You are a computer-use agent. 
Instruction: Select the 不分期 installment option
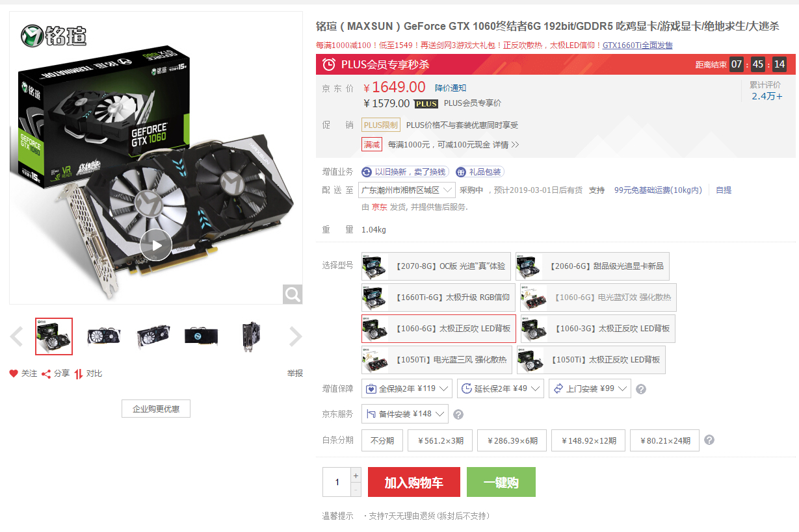click(x=382, y=440)
